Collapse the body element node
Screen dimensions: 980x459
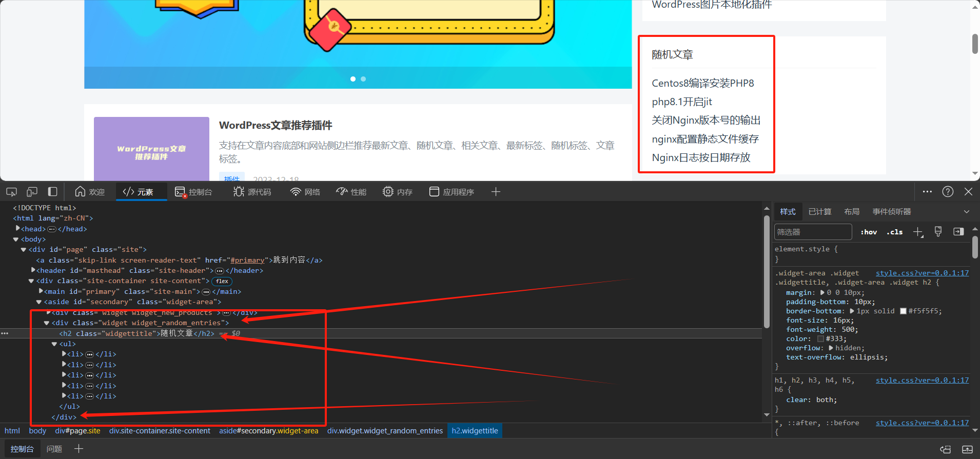[x=16, y=240]
